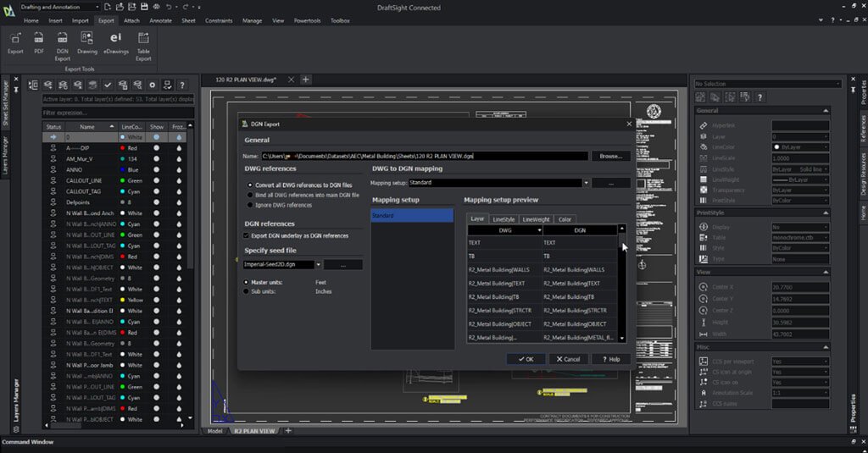Click the OK button in DGN Export

(x=526, y=359)
